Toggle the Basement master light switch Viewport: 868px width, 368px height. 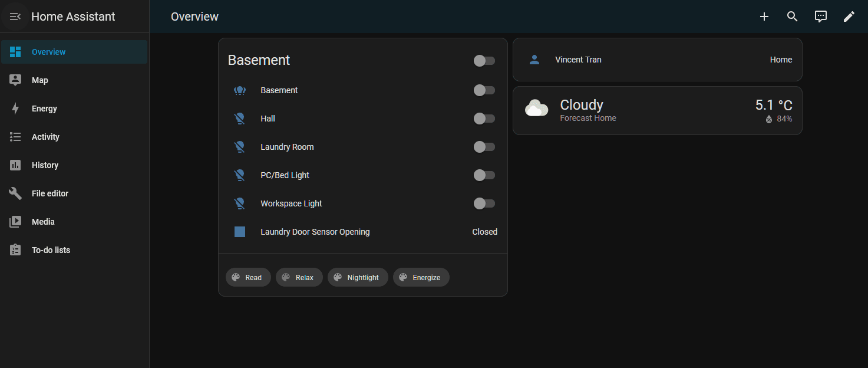tap(484, 60)
